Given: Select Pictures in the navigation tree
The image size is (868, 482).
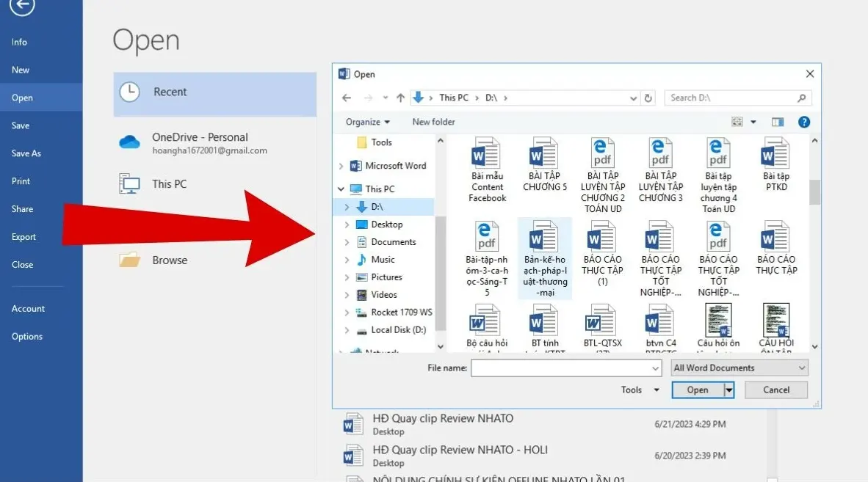Looking at the screenshot, I should tap(380, 277).
